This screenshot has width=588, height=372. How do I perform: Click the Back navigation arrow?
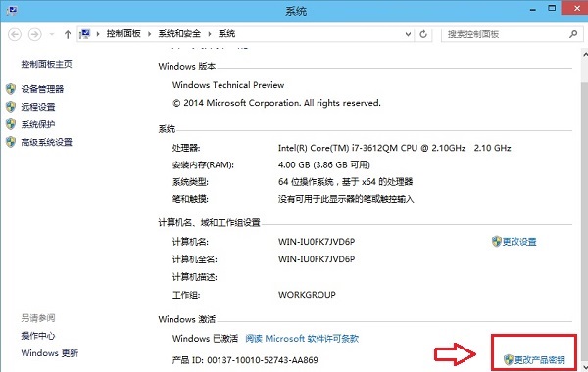15,35
